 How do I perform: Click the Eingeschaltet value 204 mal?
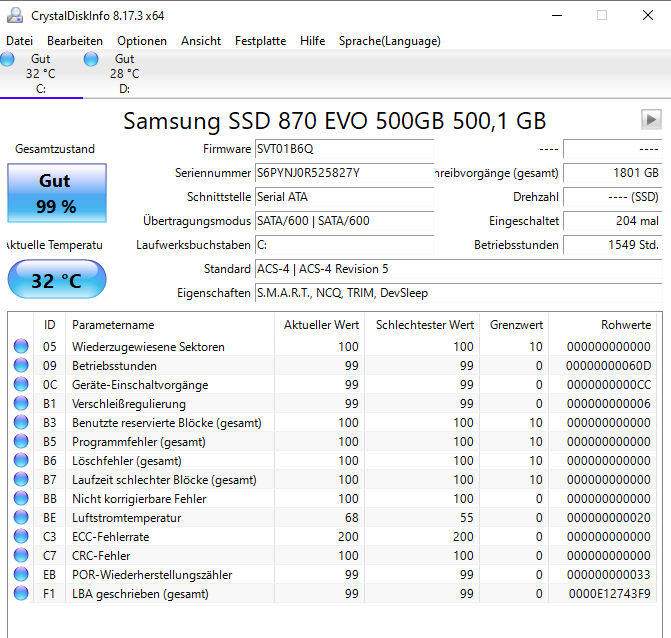pos(612,221)
